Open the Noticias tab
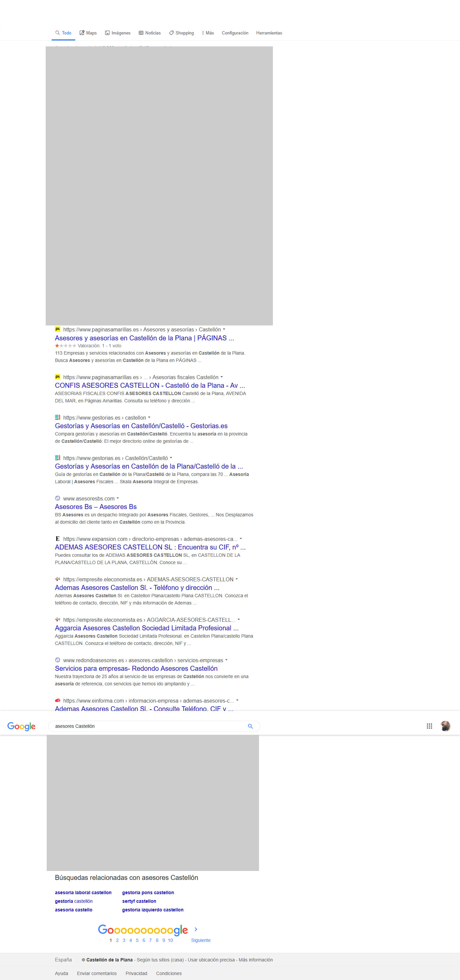460x980 pixels. (x=149, y=33)
